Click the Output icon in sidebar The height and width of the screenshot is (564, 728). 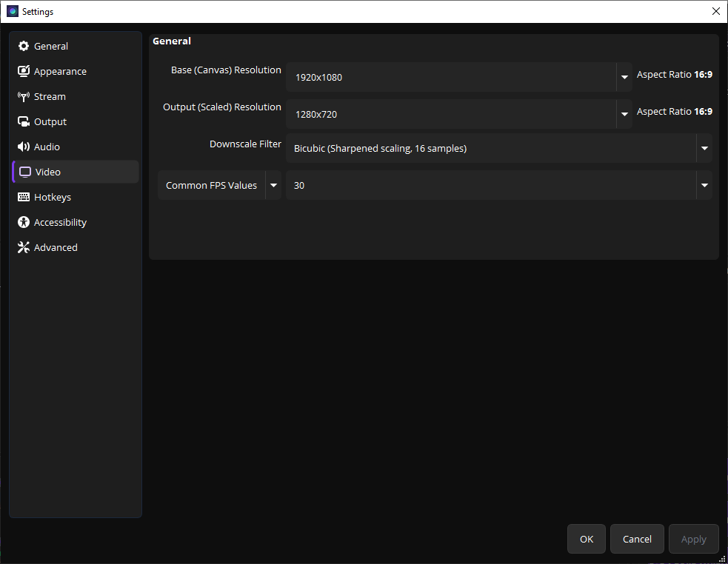click(23, 121)
